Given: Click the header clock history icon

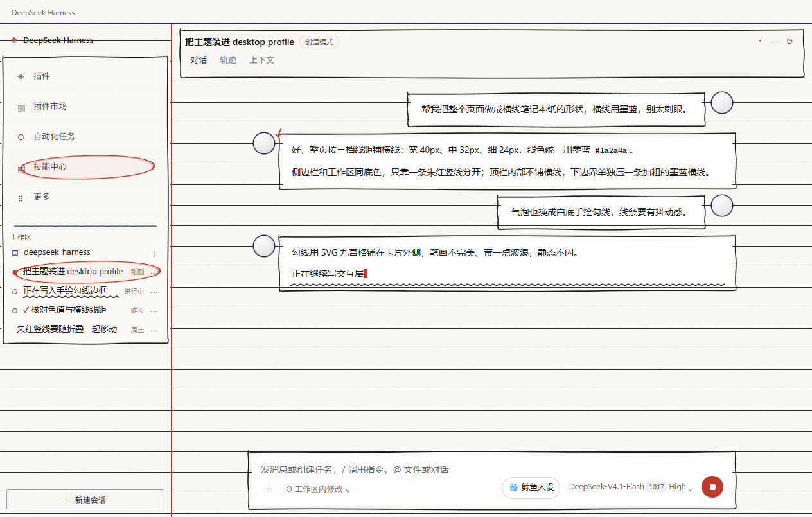Looking at the screenshot, I should click(x=790, y=41).
